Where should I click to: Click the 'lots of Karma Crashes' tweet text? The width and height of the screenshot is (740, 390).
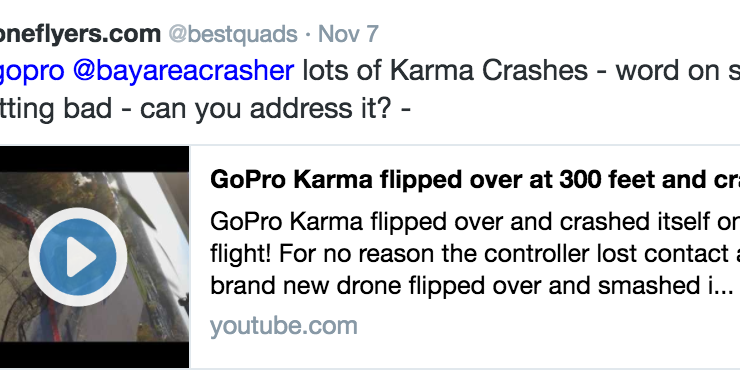(445, 71)
